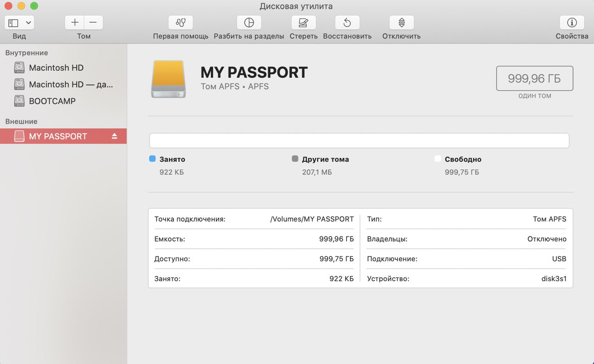Image resolution: width=594 pixels, height=364 pixels.
Task: Click the USB connection value
Action: (559, 259)
